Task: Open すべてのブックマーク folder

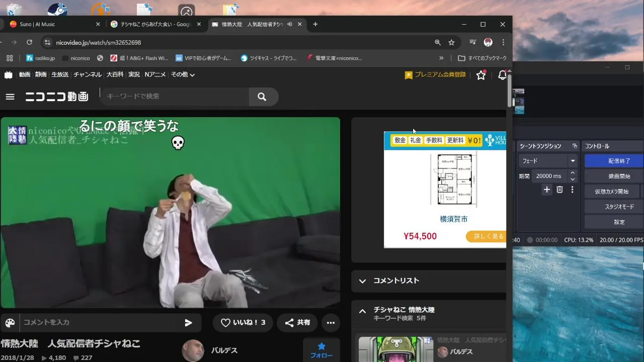Action: [x=482, y=58]
